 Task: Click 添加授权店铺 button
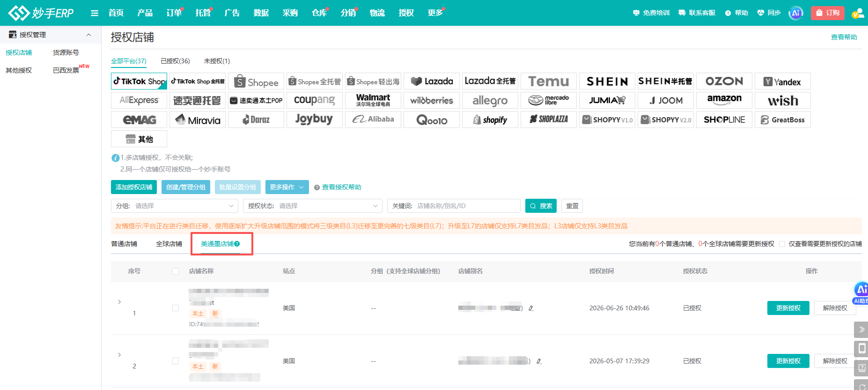pos(134,187)
